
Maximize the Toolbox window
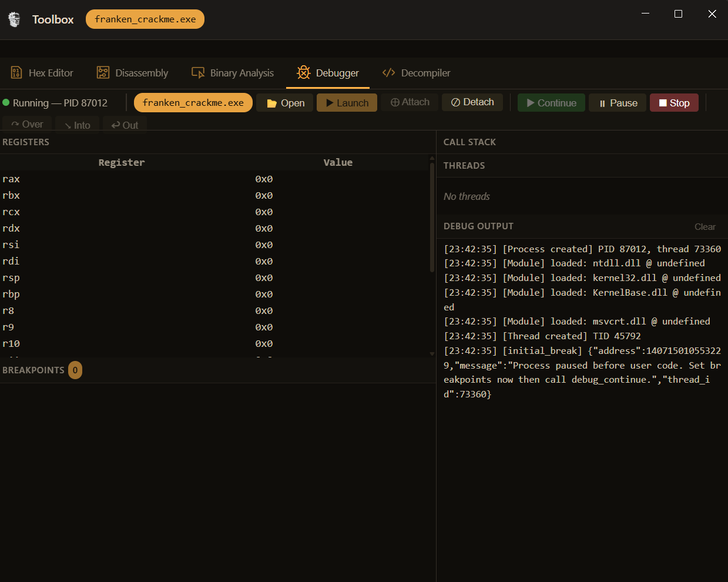678,14
